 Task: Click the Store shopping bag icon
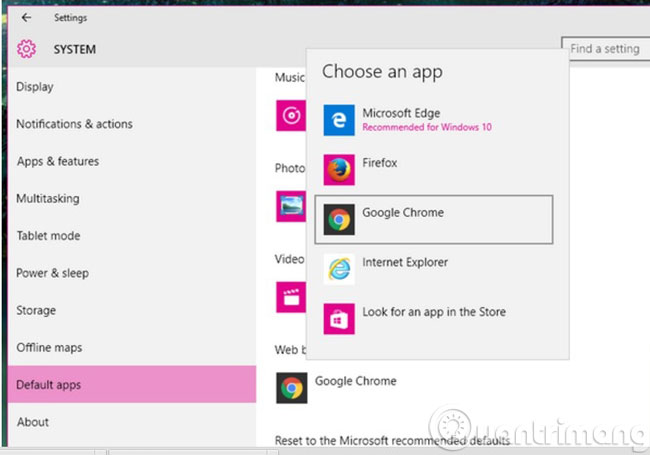coord(339,319)
